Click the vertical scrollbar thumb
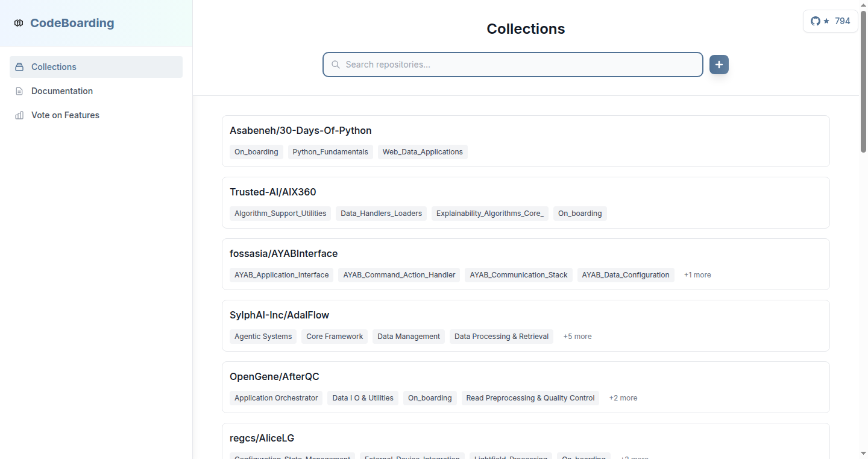Viewport: 868px width, 459px height. click(863, 80)
